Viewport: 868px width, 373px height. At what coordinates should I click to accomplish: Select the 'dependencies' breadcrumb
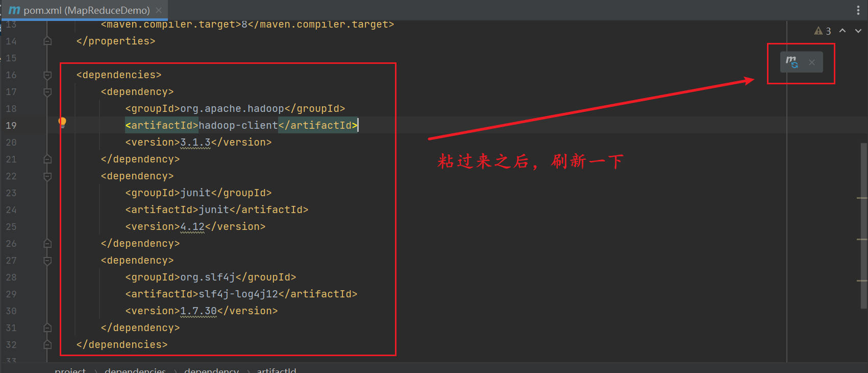point(135,370)
